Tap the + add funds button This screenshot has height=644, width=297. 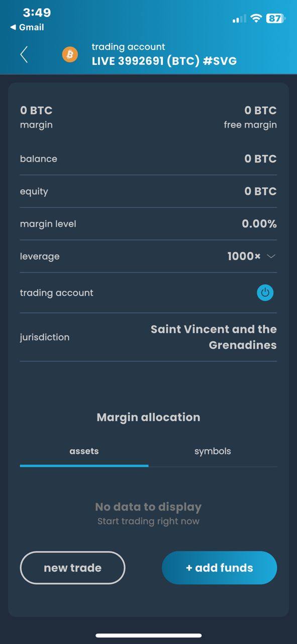[219, 568]
